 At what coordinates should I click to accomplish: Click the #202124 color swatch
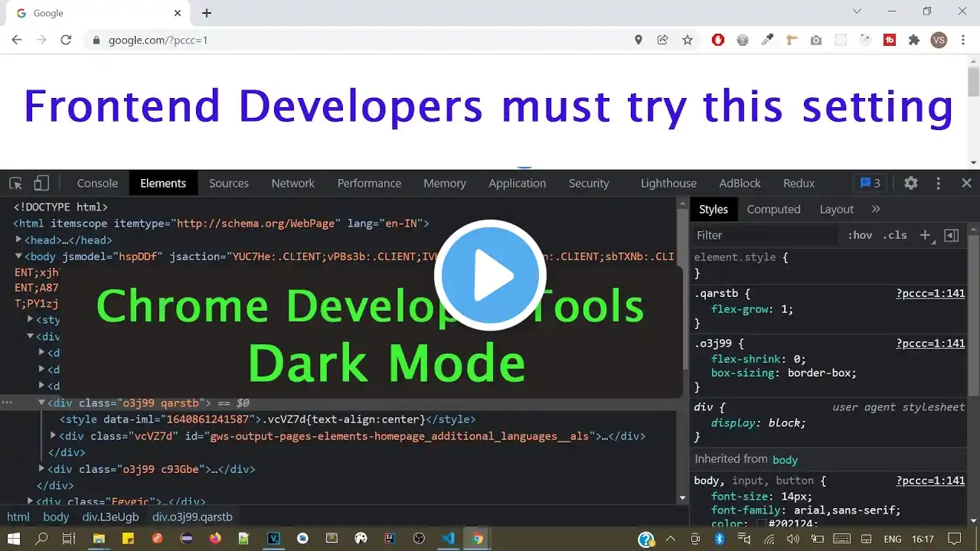coord(762,524)
